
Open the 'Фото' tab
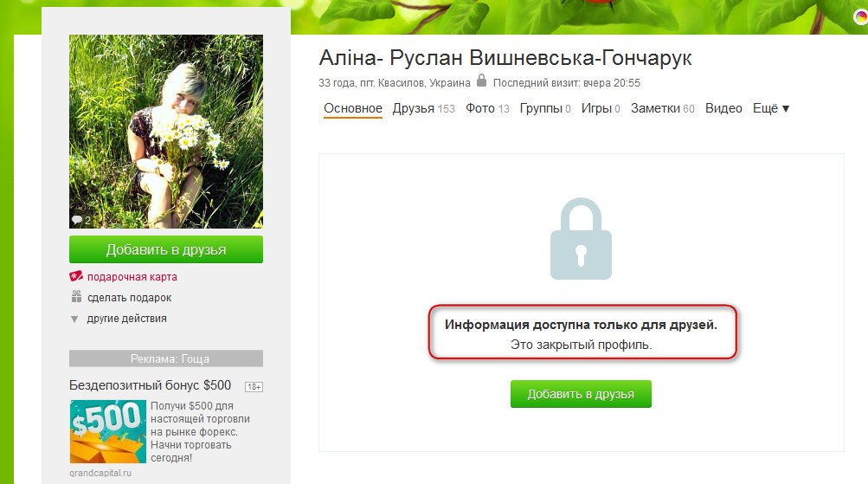pyautogui.click(x=487, y=108)
